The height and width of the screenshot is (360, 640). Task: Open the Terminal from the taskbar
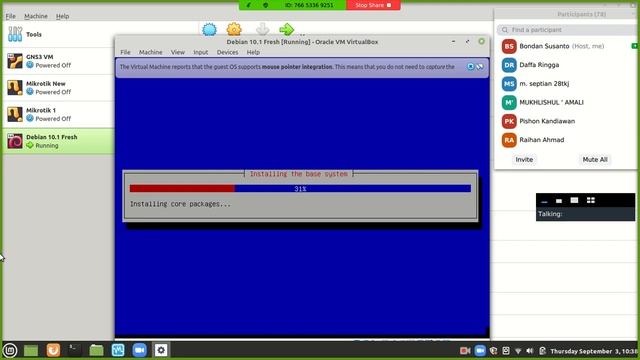74,350
